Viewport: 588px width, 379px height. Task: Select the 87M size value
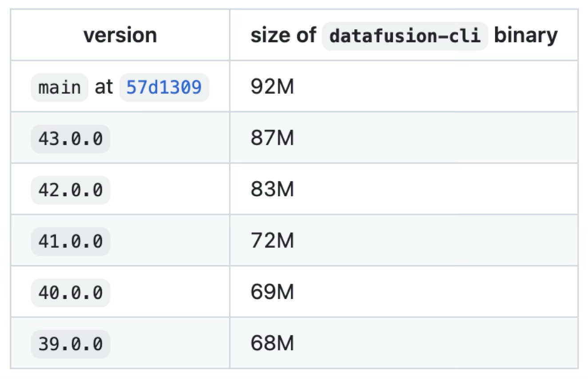point(272,138)
